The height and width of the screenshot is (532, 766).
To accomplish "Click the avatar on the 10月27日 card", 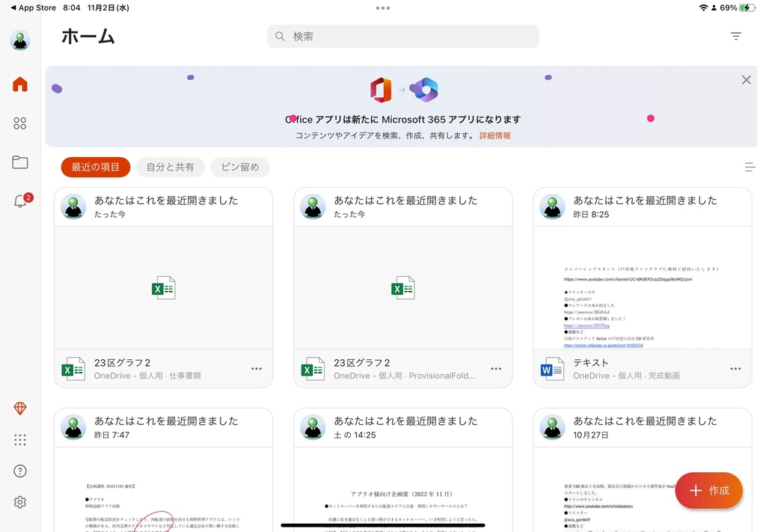I will [553, 427].
